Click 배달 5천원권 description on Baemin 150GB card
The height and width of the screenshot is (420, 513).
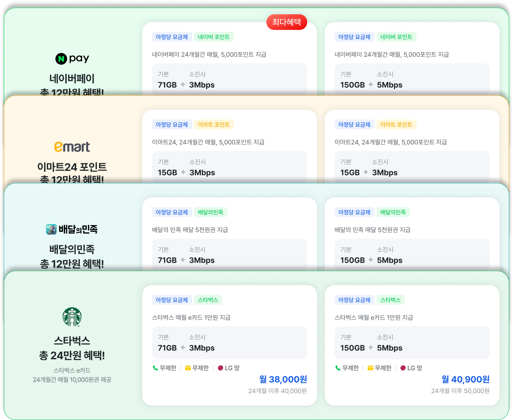[373, 230]
